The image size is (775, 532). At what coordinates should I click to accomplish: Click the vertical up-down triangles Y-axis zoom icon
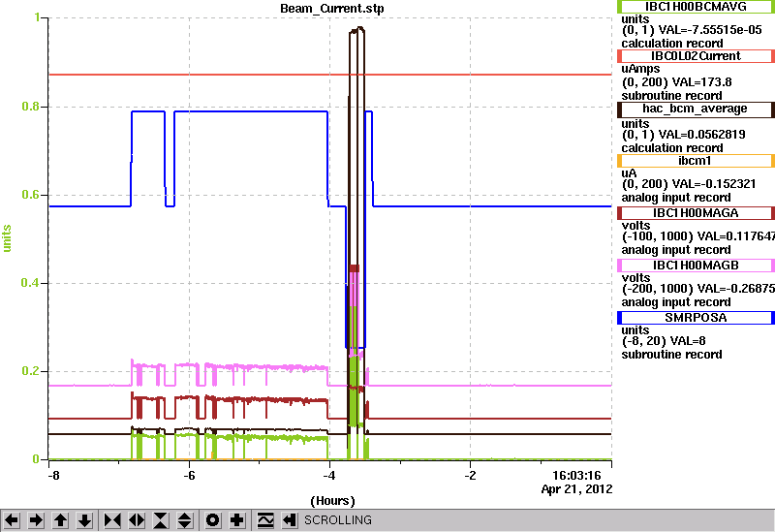185,520
